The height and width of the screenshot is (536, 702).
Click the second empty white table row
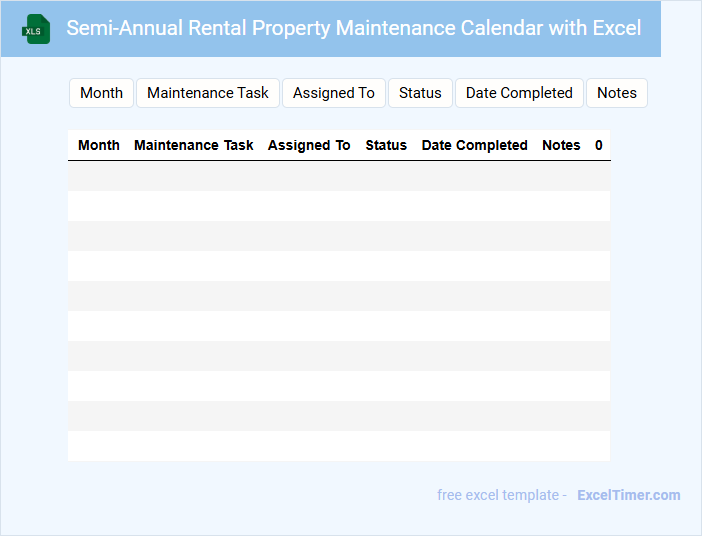(x=339, y=266)
